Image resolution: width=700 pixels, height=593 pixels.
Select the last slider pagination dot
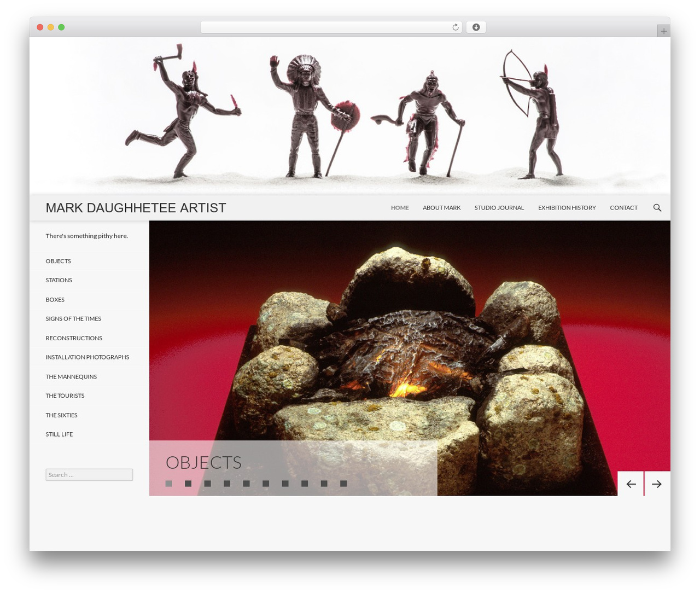point(343,484)
